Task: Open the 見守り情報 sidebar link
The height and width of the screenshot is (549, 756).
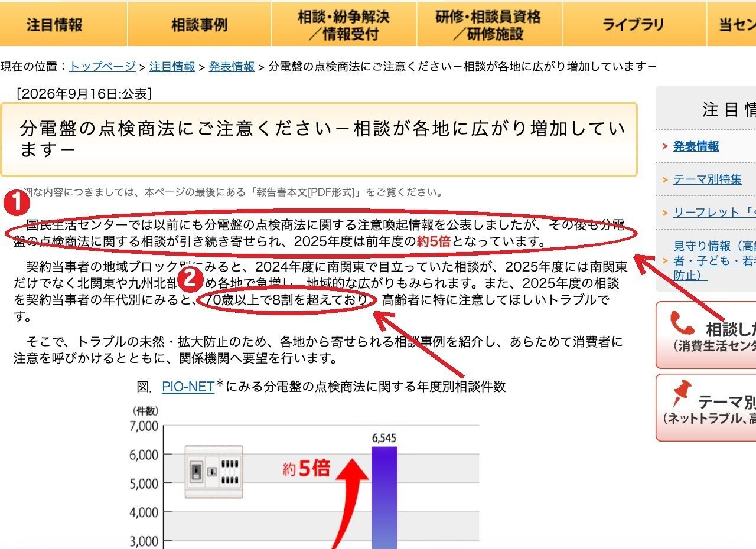Action: click(715, 260)
